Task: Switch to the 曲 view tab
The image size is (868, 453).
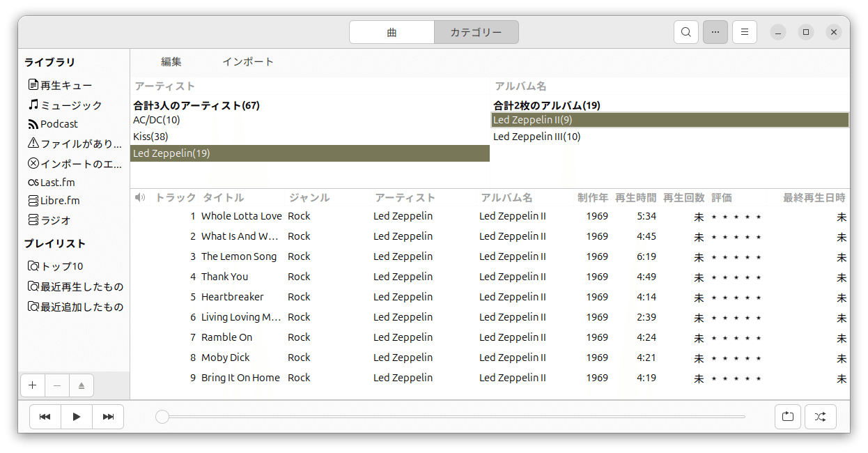Action: click(392, 32)
